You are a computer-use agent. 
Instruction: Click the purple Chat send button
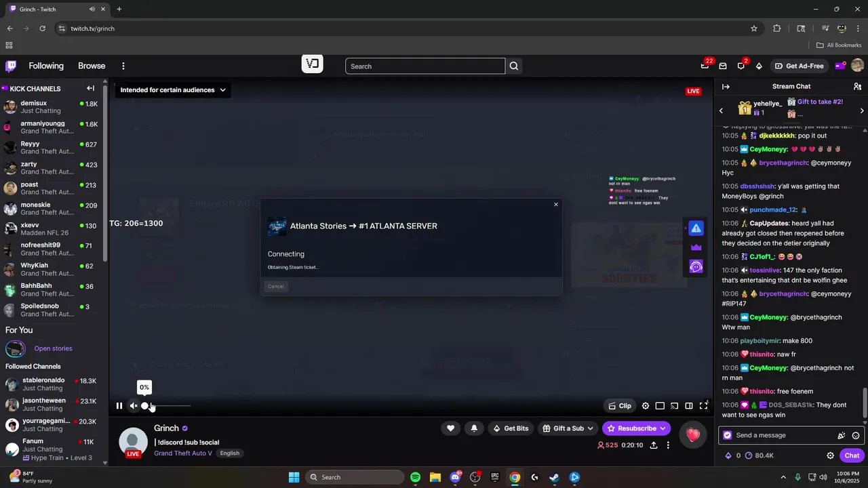coord(852,455)
